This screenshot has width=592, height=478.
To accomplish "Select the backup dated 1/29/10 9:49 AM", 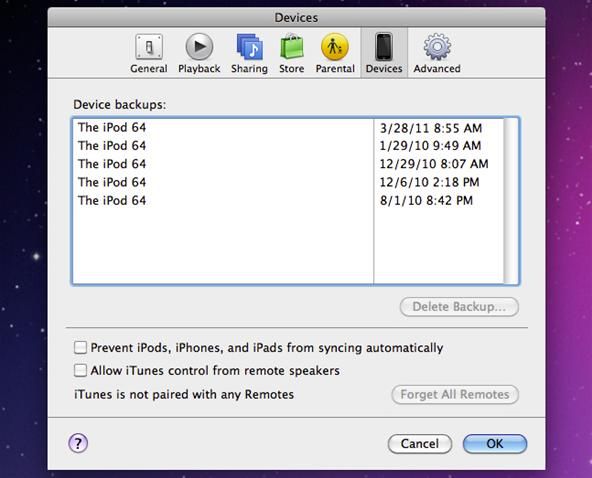I will click(x=288, y=146).
